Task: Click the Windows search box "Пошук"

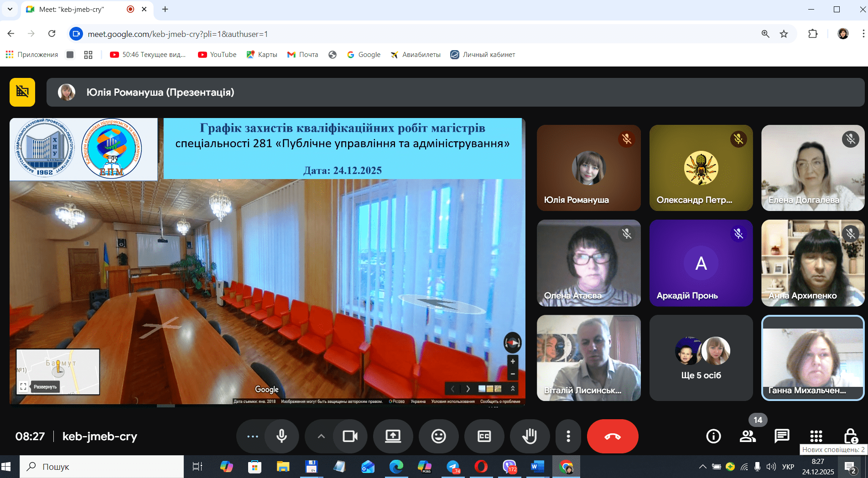Action: tap(101, 467)
